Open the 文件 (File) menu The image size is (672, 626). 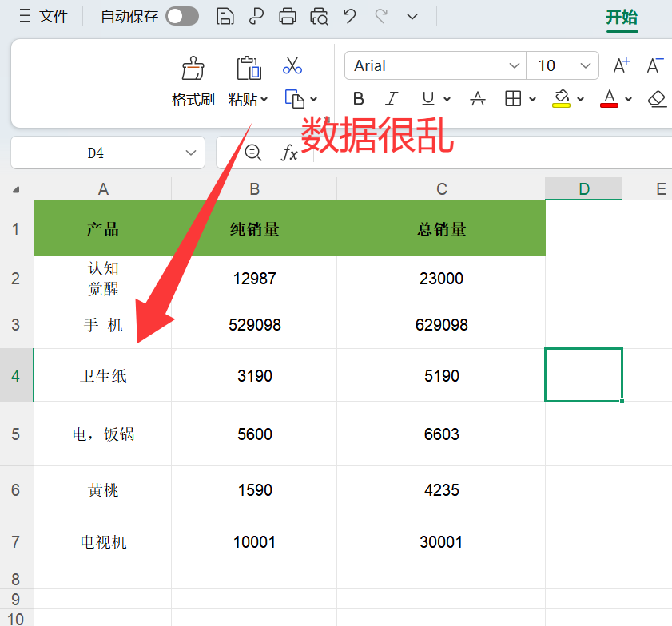click(x=45, y=16)
